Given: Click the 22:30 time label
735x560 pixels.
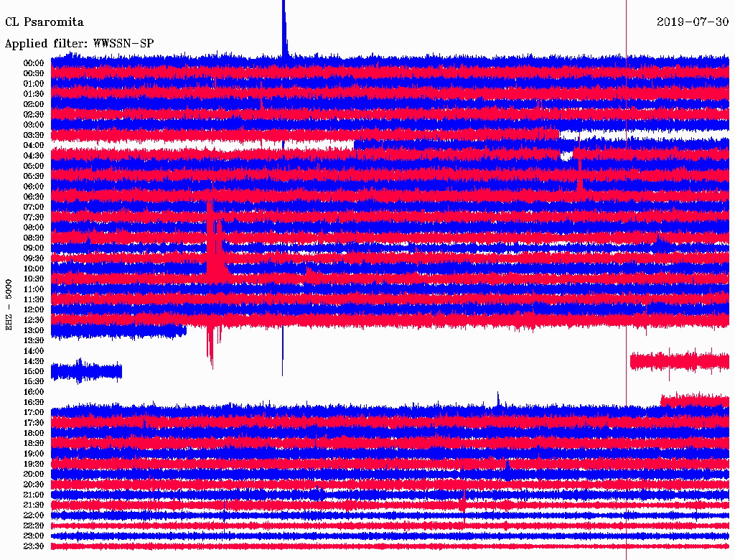Looking at the screenshot, I should click(34, 526).
